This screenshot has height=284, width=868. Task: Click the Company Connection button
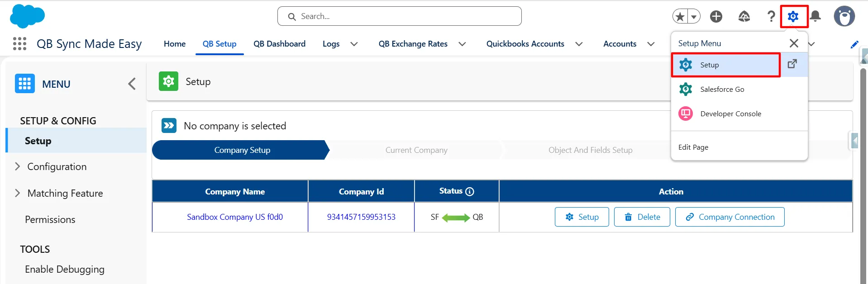click(730, 217)
